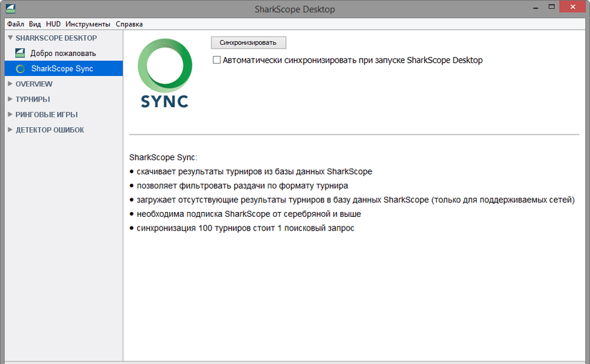The width and height of the screenshot is (590, 364).
Task: Select Добро пожаловать in the sidebar
Action: tap(64, 53)
